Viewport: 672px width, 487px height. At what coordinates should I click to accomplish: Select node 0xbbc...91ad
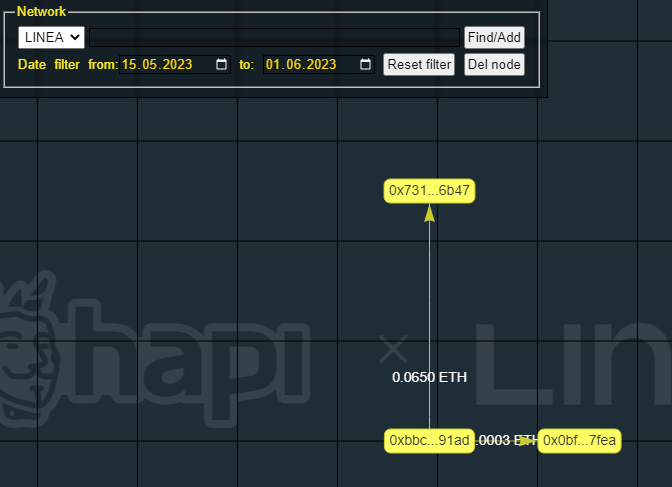429,441
